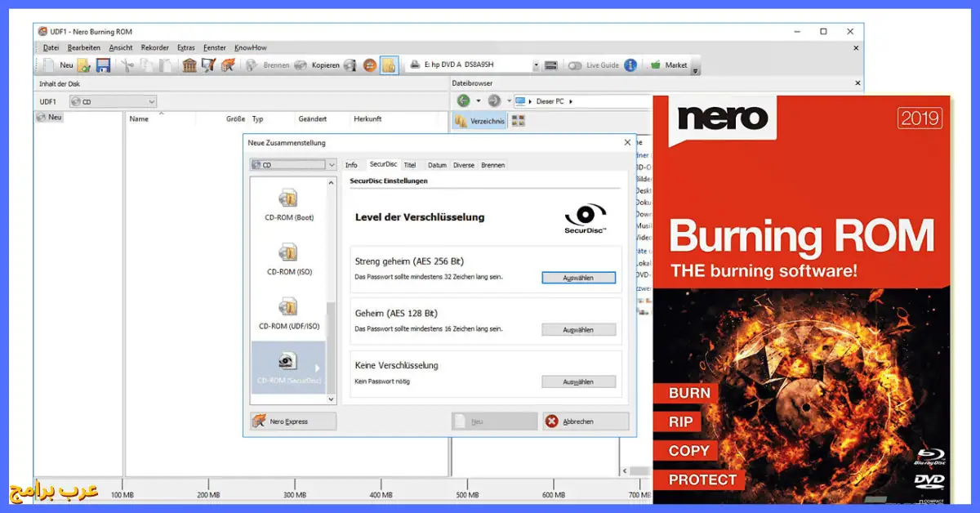This screenshot has width=980, height=513.
Task: Select the CD-ROM (ISO) compilation type
Action: click(x=287, y=258)
